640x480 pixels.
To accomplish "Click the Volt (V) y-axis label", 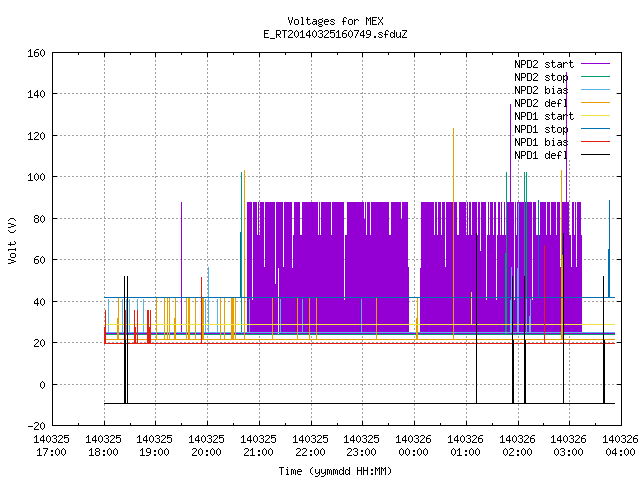I will tap(12, 240).
